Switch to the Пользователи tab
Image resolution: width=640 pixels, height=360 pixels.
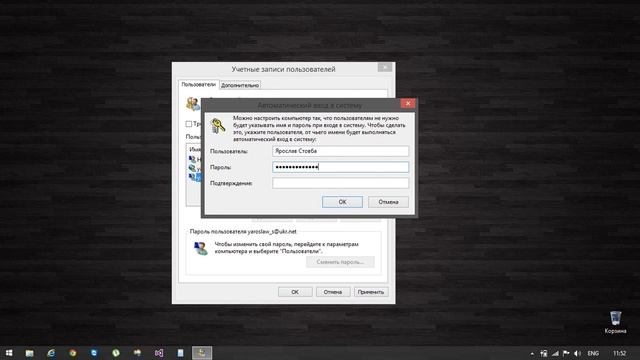[x=198, y=84]
